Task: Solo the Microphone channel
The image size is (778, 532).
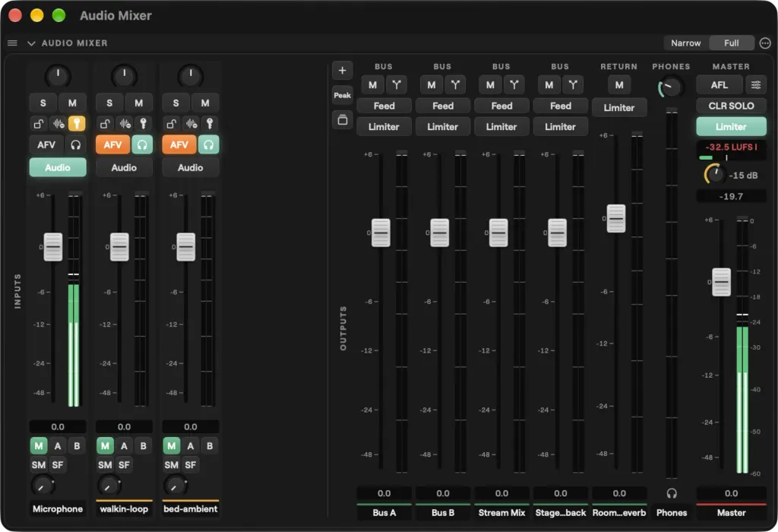Action: click(x=43, y=103)
